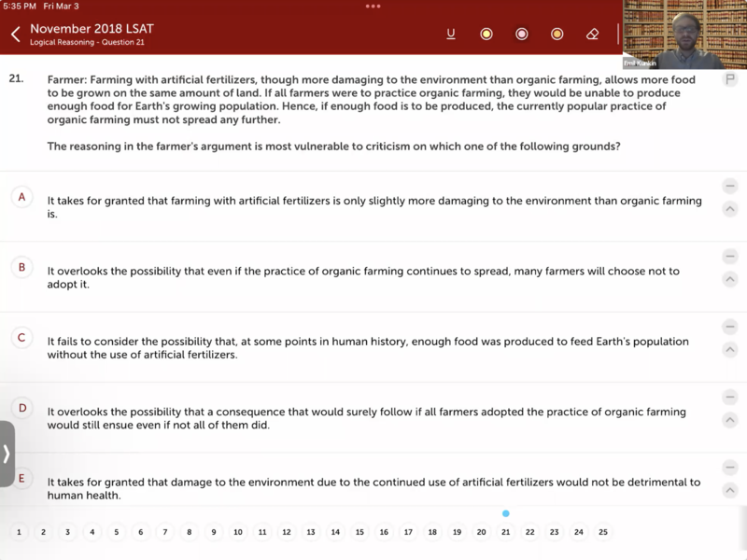Pick the yellow highlighter color

click(x=486, y=35)
